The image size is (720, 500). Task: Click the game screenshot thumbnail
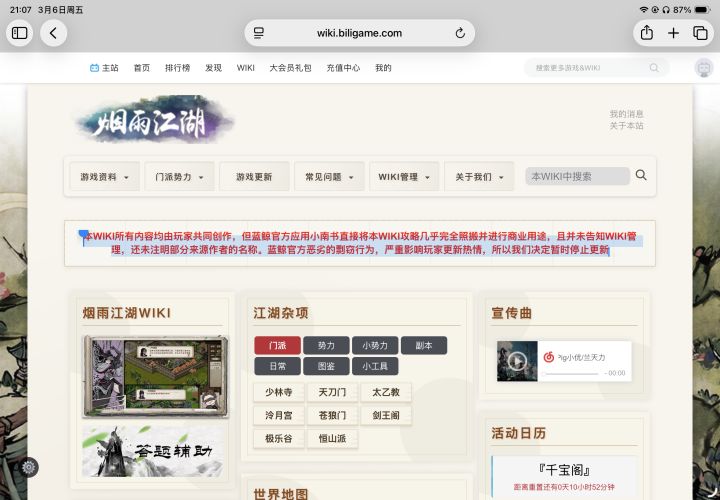155,376
